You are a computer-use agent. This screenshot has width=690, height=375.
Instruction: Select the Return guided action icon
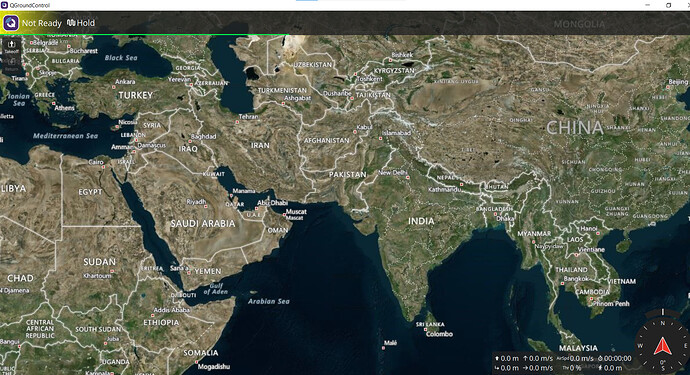11,64
